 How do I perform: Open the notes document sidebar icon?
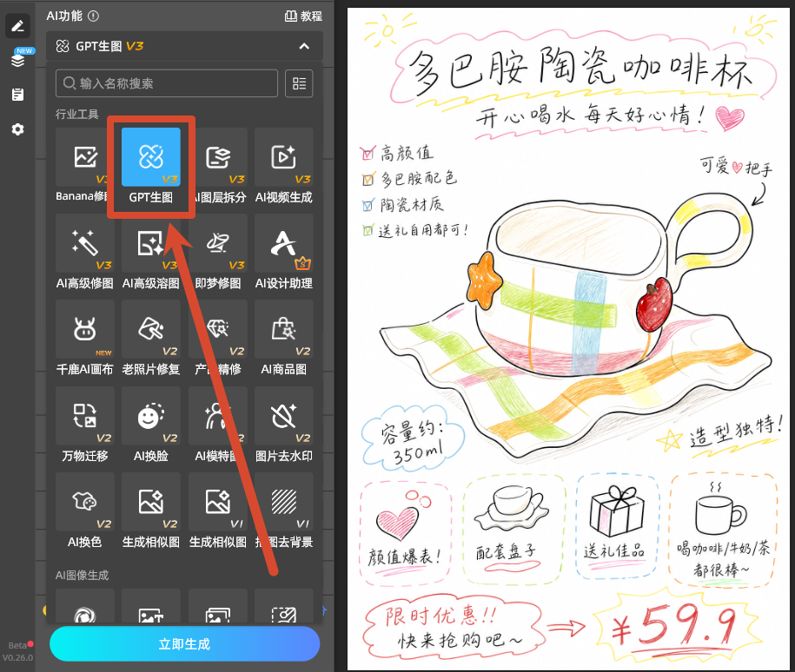(17, 95)
